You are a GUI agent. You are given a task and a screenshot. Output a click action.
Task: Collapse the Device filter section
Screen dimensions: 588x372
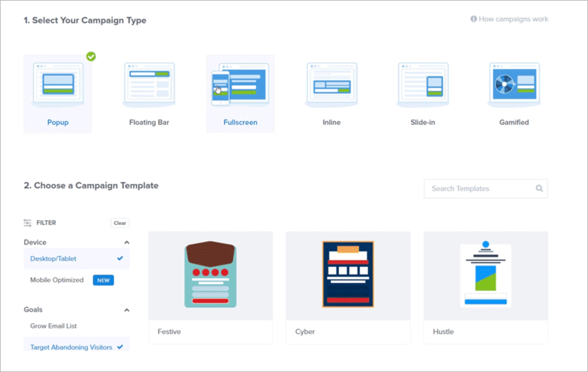[x=127, y=242]
